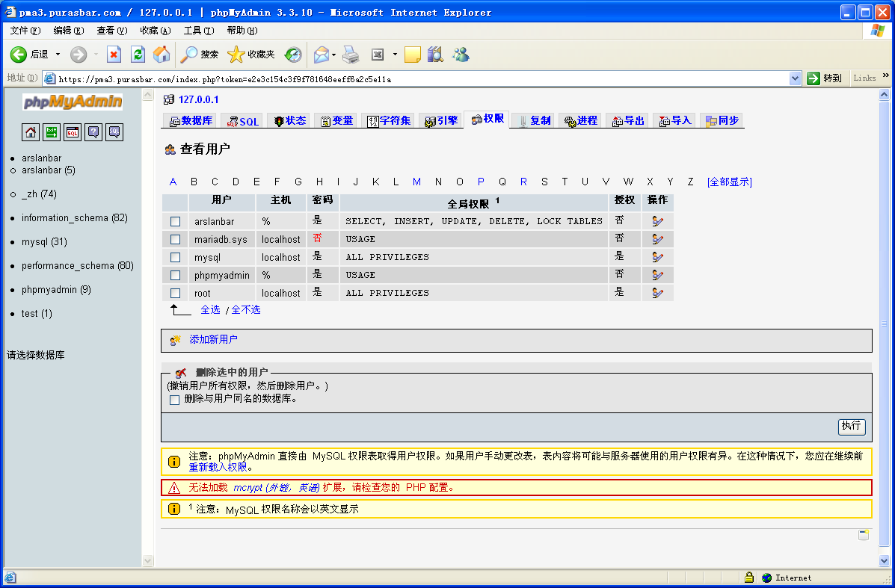Edit privileges icon for user root
Screen dimensions: 895x588
[657, 293]
